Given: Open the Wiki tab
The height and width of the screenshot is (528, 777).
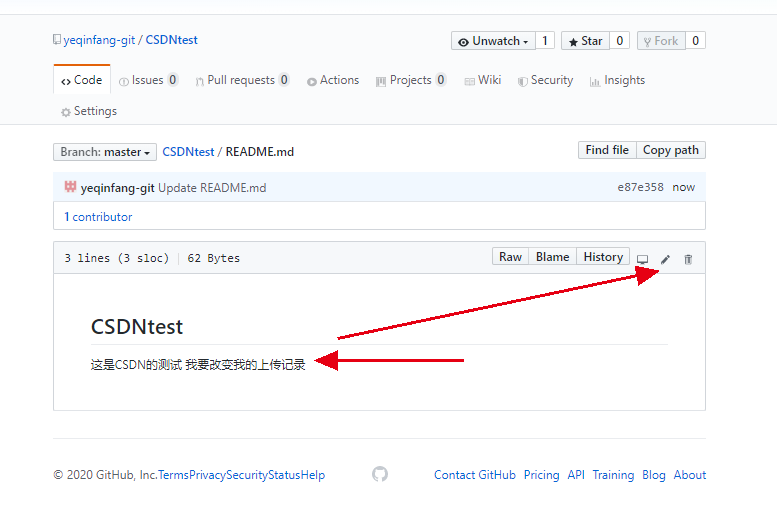Looking at the screenshot, I should click(483, 80).
